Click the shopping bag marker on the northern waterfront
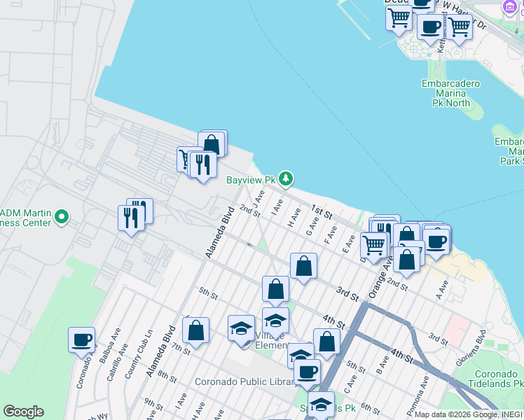 pyautogui.click(x=212, y=144)
